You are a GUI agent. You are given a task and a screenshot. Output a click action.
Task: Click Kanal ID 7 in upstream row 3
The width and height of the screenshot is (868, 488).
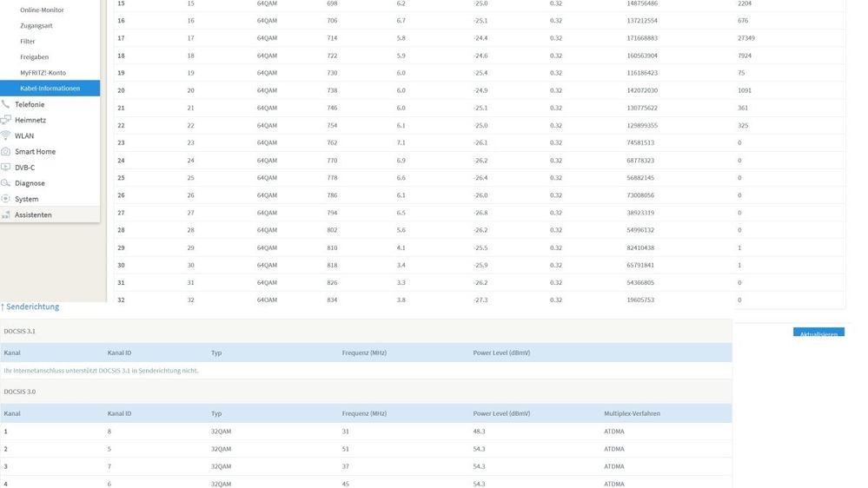pos(109,466)
